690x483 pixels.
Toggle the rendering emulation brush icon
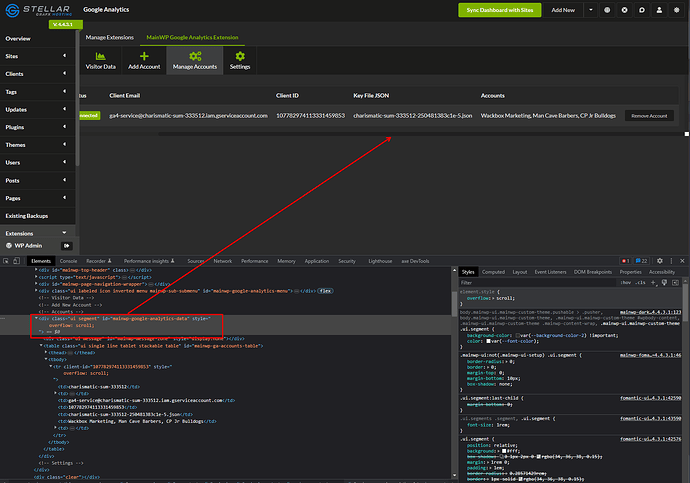[664, 282]
